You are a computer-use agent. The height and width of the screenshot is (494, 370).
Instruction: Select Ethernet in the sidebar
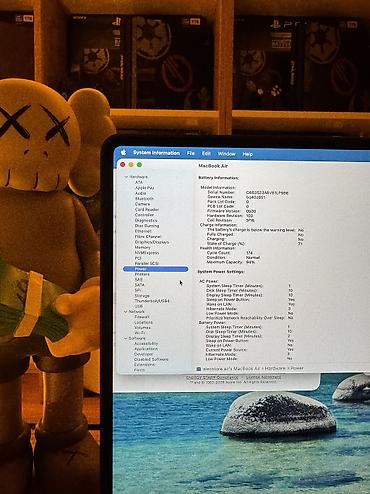coord(143,231)
